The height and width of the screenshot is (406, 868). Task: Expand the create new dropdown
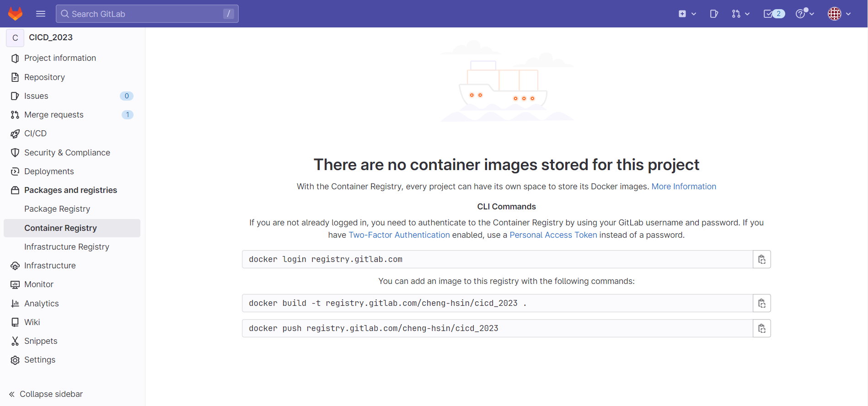[687, 14]
